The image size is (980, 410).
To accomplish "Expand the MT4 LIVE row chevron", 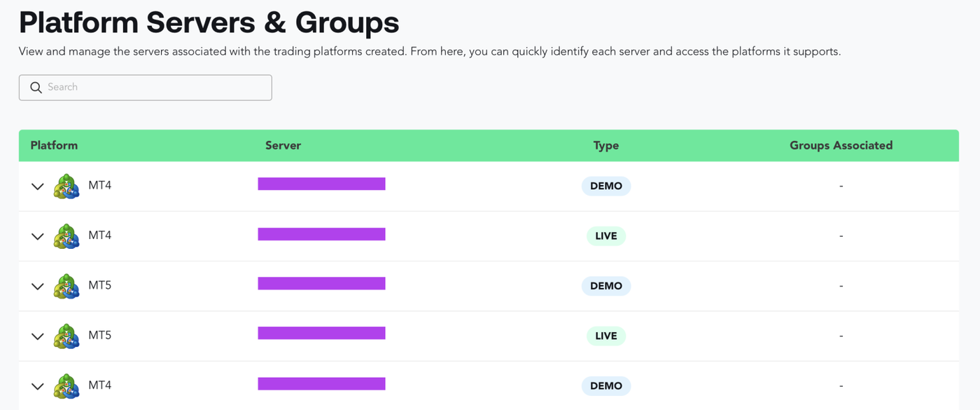I will [38, 236].
